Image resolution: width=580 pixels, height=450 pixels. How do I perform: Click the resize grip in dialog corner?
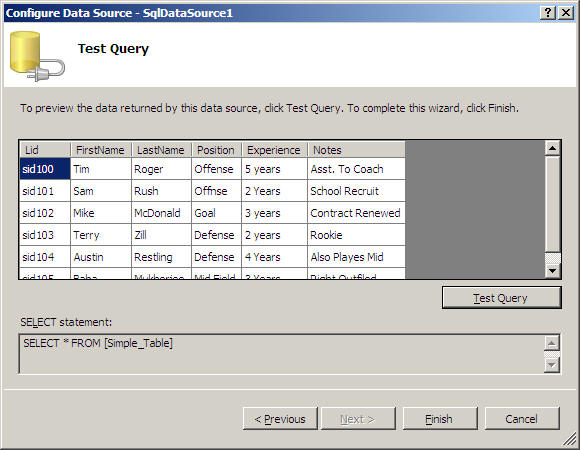[x=570, y=440]
